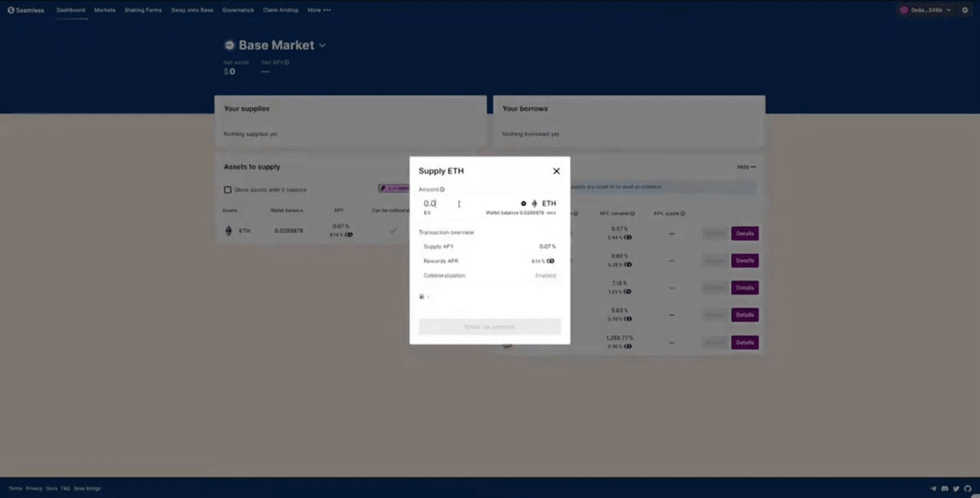Image resolution: width=980 pixels, height=498 pixels.
Task: Click the Seamless logo in navbar
Action: [26, 11]
